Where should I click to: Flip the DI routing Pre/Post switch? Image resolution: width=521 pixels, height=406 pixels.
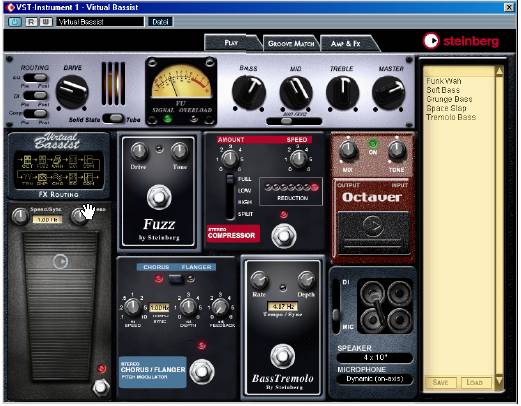pos(35,96)
